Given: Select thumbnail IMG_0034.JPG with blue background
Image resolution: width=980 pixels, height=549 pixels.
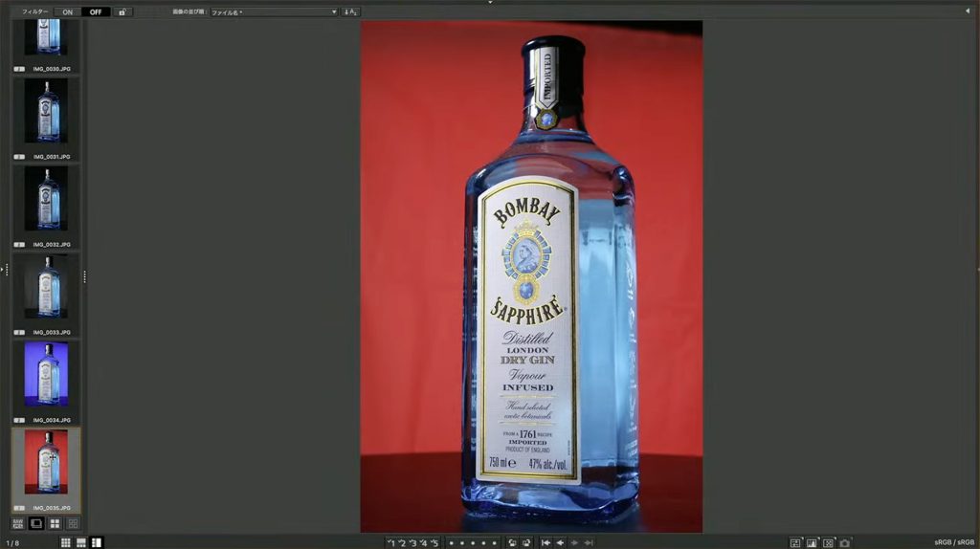Looking at the screenshot, I should click(46, 375).
